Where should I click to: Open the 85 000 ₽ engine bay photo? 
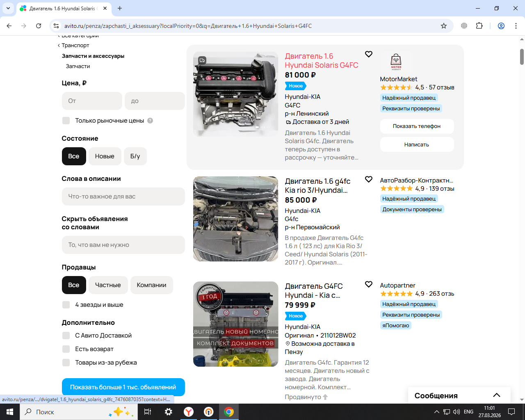click(235, 219)
